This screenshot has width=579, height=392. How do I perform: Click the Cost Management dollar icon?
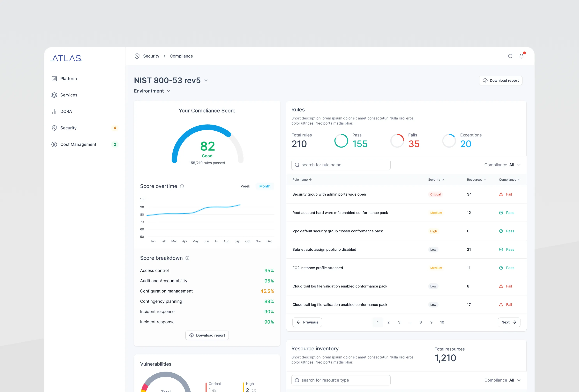[54, 144]
